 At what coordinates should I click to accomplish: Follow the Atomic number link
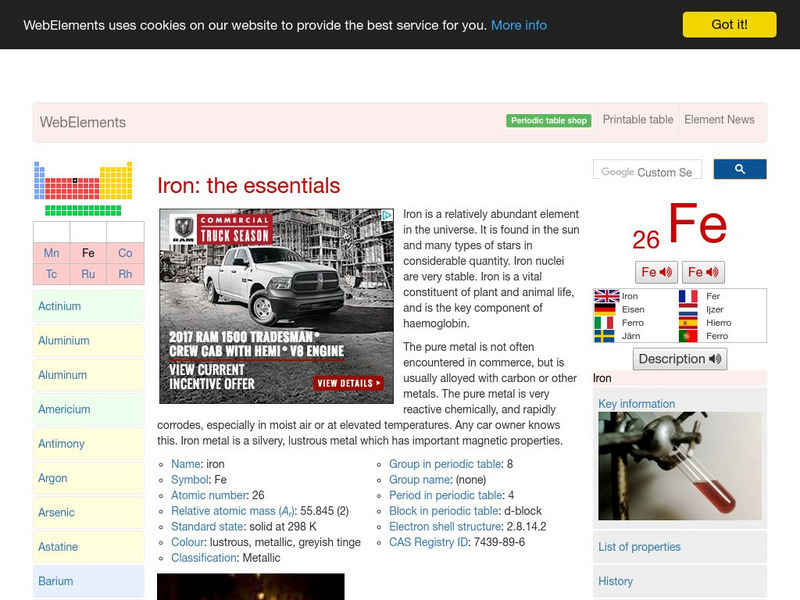click(x=209, y=495)
